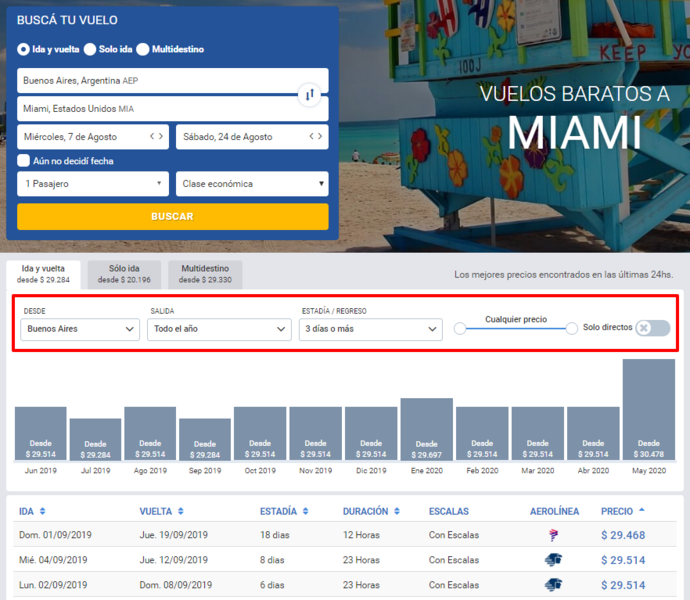690x600 pixels.
Task: Click the Dom. 08/09/2019 return cell
Action: click(176, 585)
